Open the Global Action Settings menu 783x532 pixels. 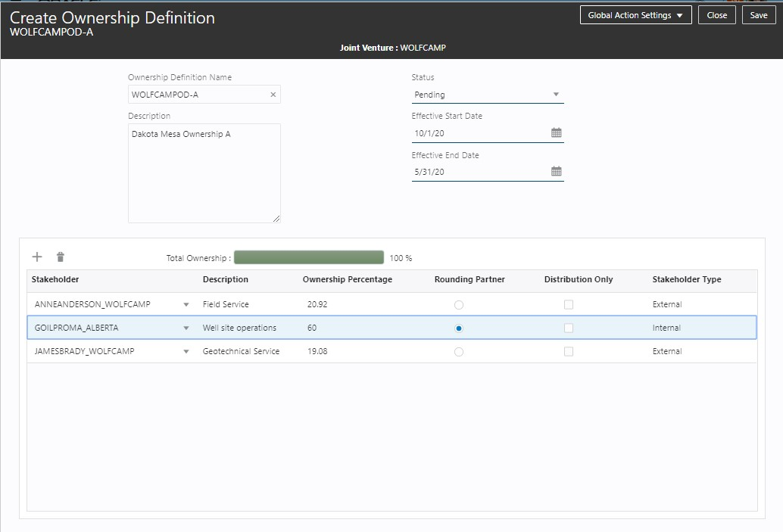(x=635, y=15)
